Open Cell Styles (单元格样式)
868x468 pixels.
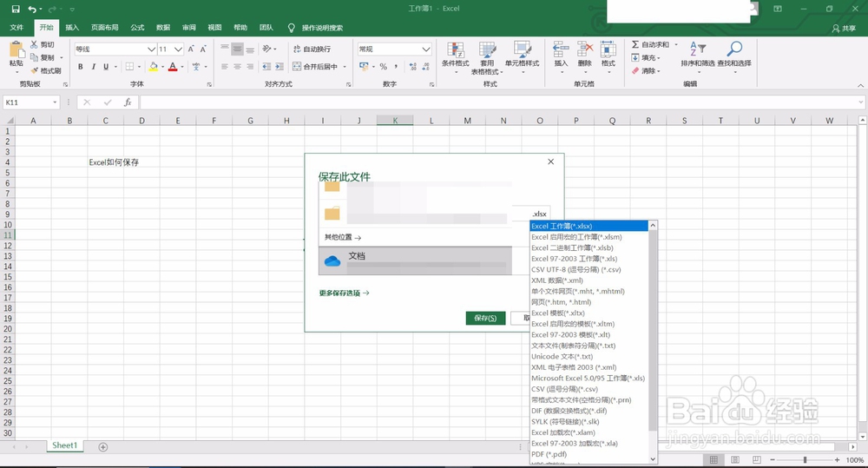pos(522,57)
